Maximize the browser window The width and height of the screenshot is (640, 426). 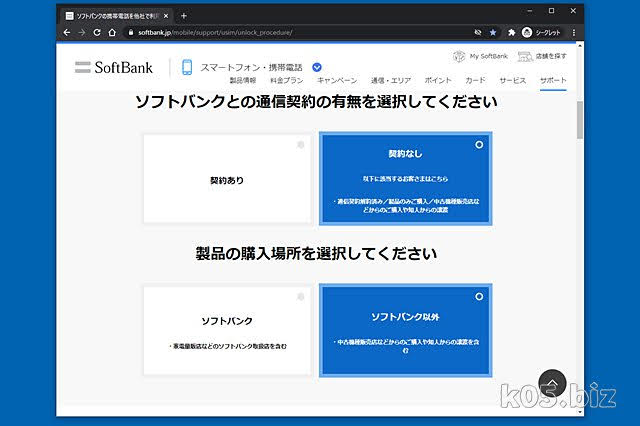pyautogui.click(x=551, y=11)
